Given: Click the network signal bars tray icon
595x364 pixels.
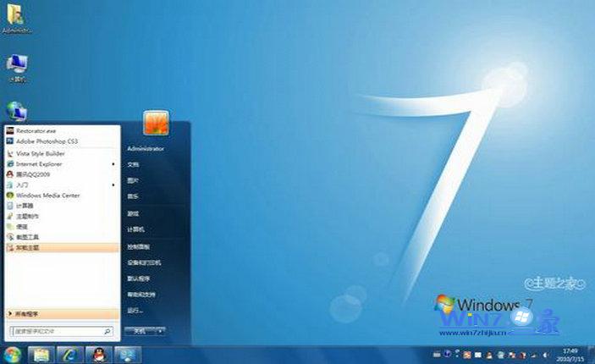Looking at the screenshot, I should tap(534, 356).
